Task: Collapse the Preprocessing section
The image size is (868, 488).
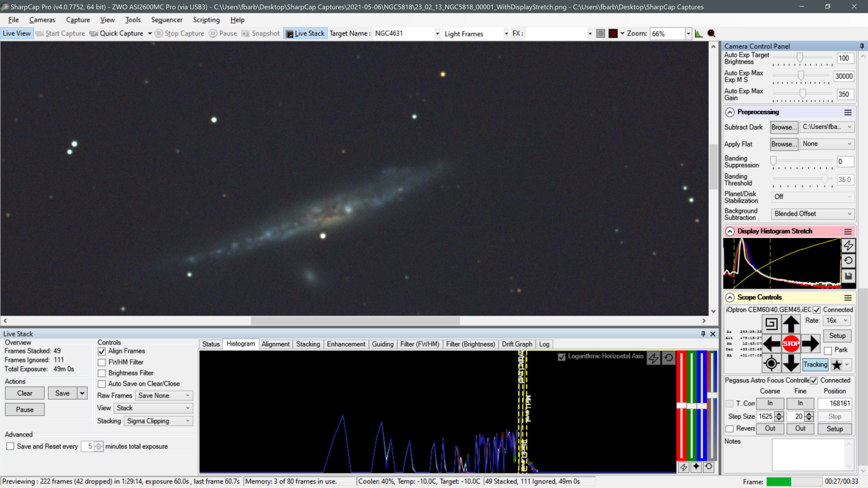Action: tap(729, 113)
